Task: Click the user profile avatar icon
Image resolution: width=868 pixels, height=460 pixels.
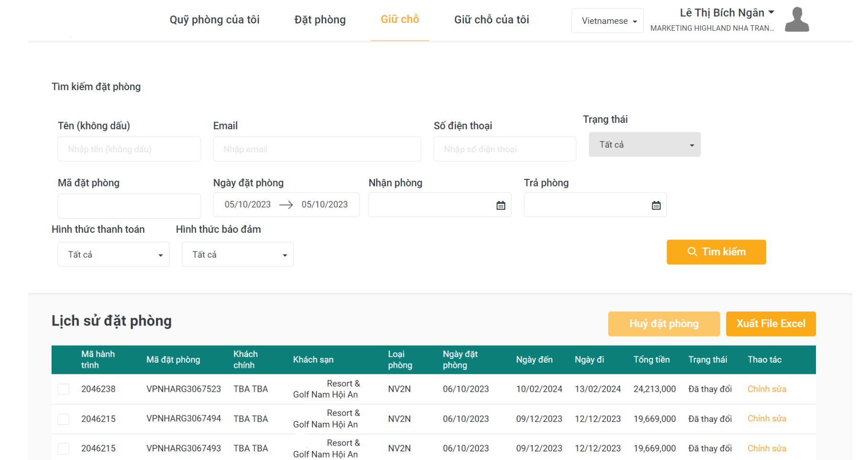Action: pos(796,20)
